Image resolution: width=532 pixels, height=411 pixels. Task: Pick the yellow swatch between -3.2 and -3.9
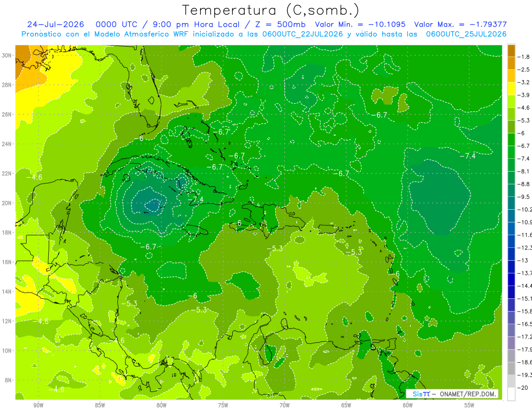click(511, 89)
